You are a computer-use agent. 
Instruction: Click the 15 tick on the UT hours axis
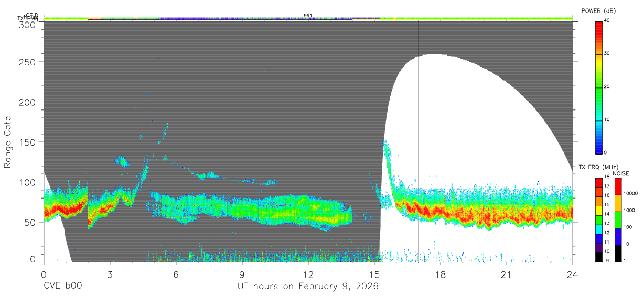pyautogui.click(x=374, y=274)
